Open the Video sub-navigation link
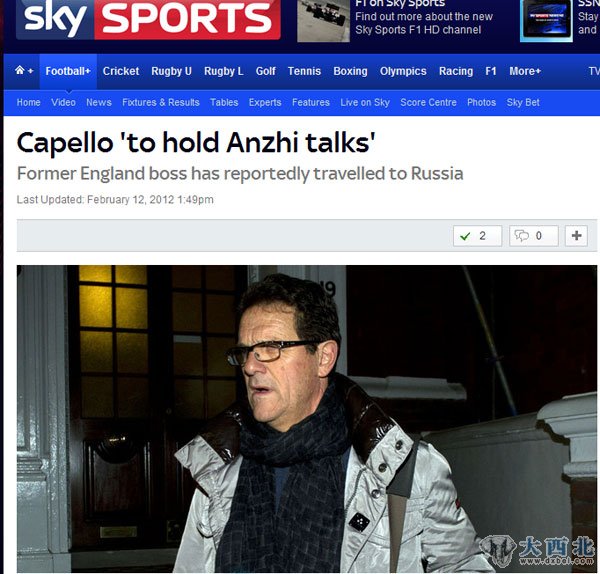This screenshot has height=574, width=600. coord(63,103)
